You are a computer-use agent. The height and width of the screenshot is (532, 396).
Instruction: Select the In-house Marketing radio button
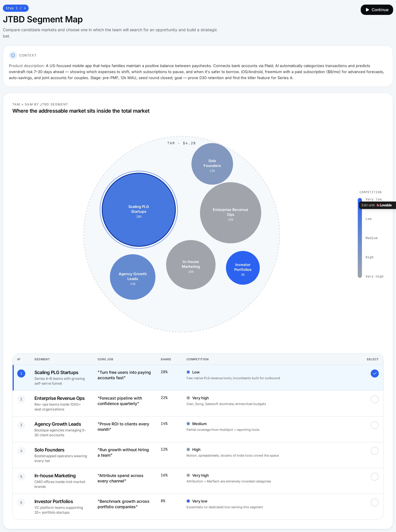tap(375, 477)
